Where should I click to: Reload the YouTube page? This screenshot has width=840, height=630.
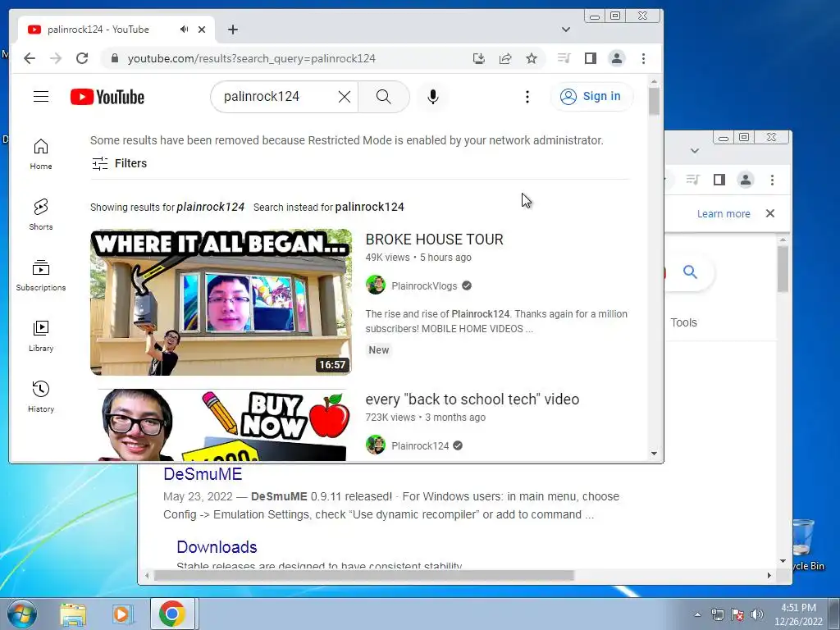(x=82, y=58)
